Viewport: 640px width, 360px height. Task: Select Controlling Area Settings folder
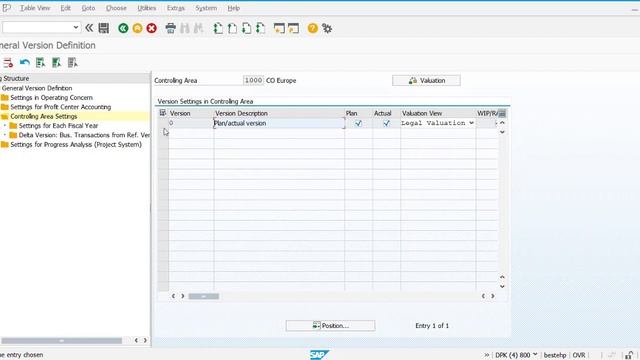coord(44,116)
